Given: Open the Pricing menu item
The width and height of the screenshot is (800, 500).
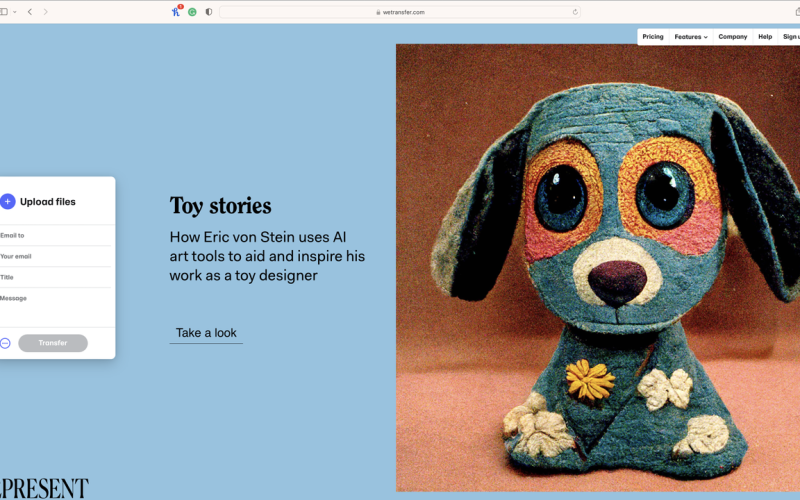Looking at the screenshot, I should (653, 37).
